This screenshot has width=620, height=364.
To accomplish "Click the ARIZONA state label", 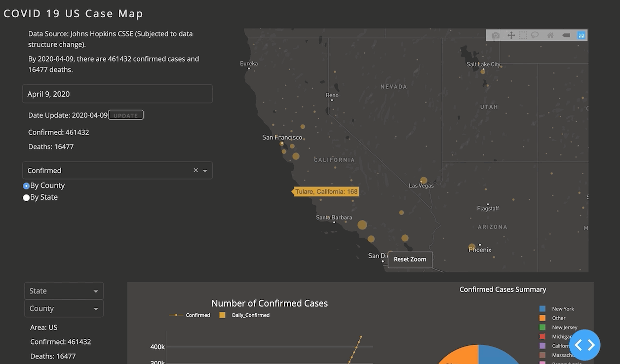I will pos(493,227).
